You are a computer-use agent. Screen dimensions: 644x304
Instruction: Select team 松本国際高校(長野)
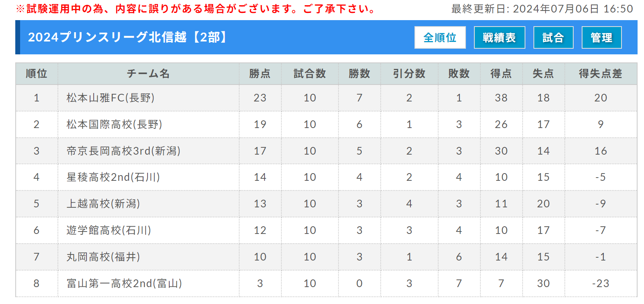coord(116,124)
